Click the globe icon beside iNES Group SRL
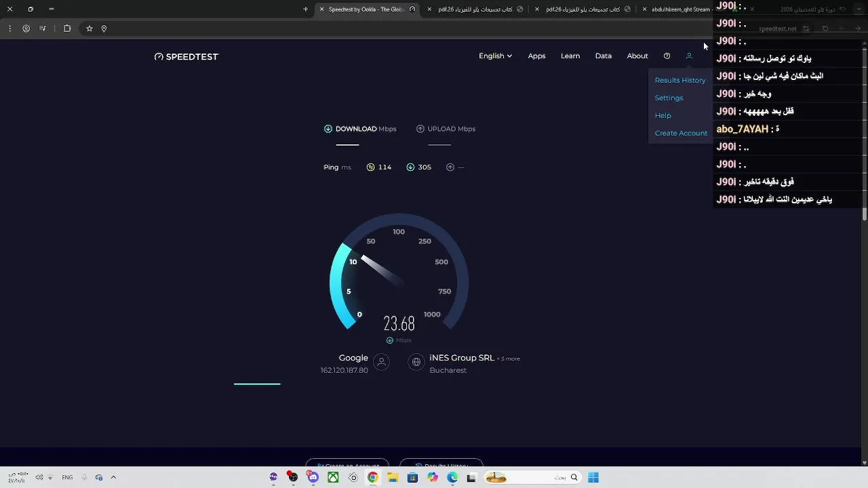Image resolution: width=868 pixels, height=488 pixels. [x=416, y=363]
